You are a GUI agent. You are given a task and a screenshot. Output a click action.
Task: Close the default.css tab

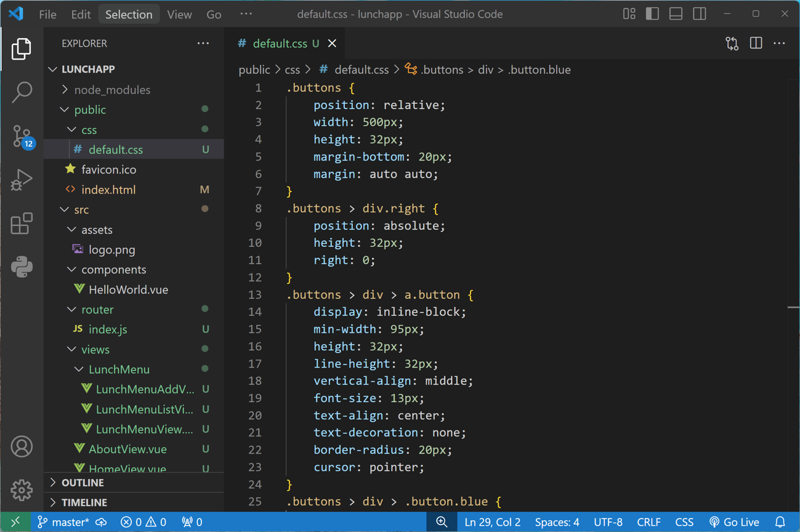point(332,43)
